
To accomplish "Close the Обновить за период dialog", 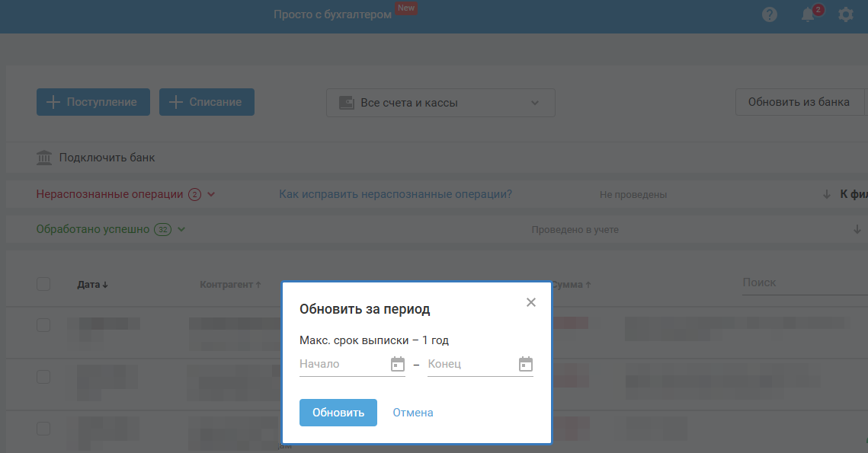I will click(x=531, y=302).
